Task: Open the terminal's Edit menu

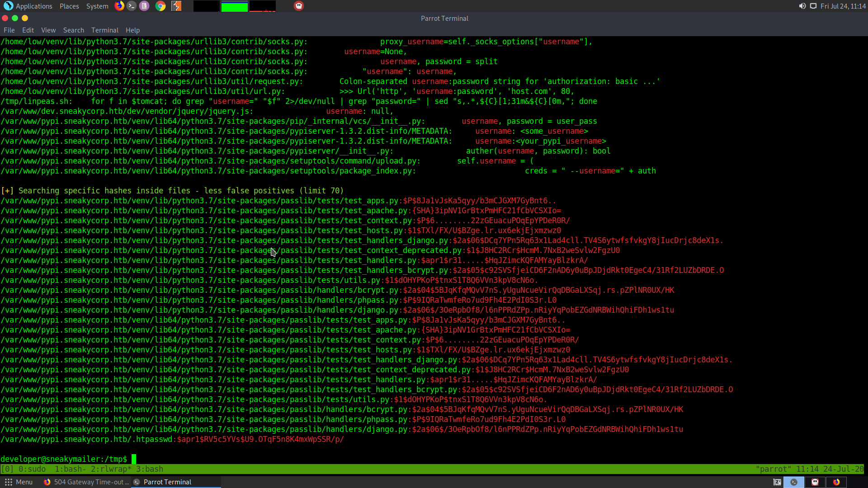Action: point(28,30)
